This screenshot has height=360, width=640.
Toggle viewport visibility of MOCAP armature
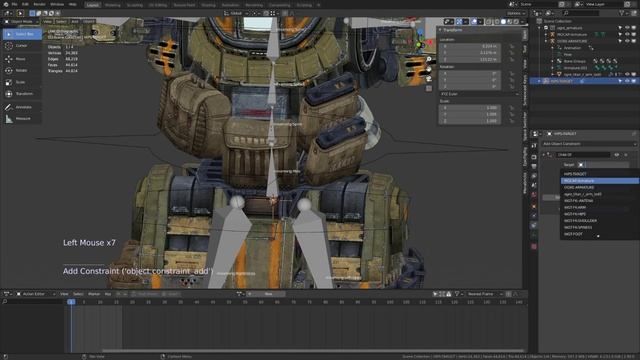[627, 35]
